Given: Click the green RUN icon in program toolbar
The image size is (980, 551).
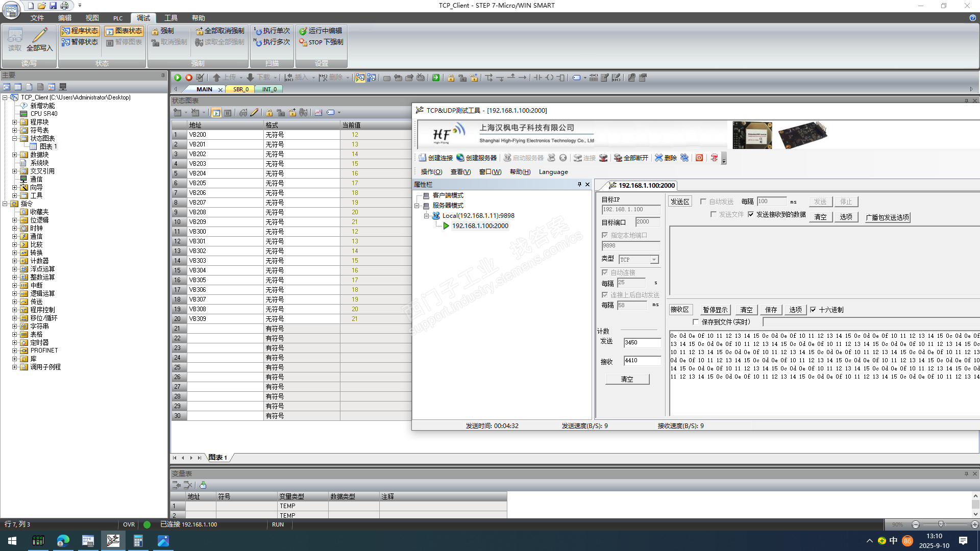Looking at the screenshot, I should [178, 78].
